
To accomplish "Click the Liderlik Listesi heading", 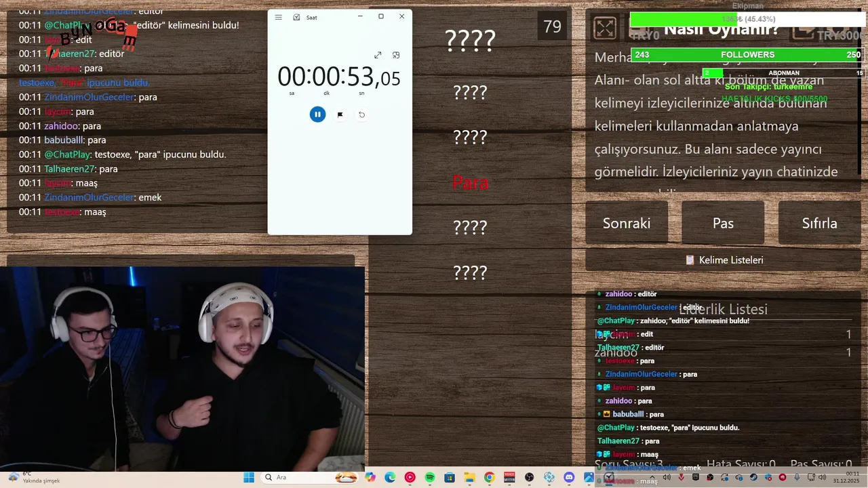I will 723,309.
